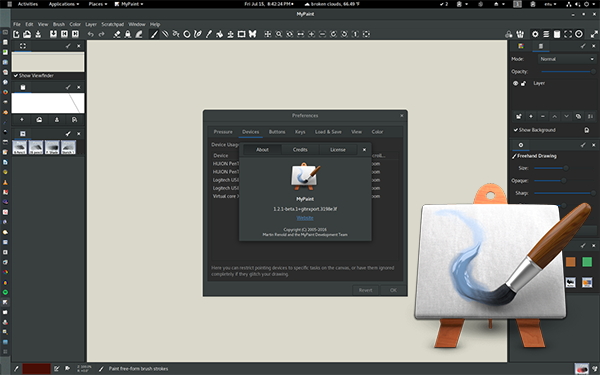Click the OK button in Preferences

pyautogui.click(x=393, y=290)
